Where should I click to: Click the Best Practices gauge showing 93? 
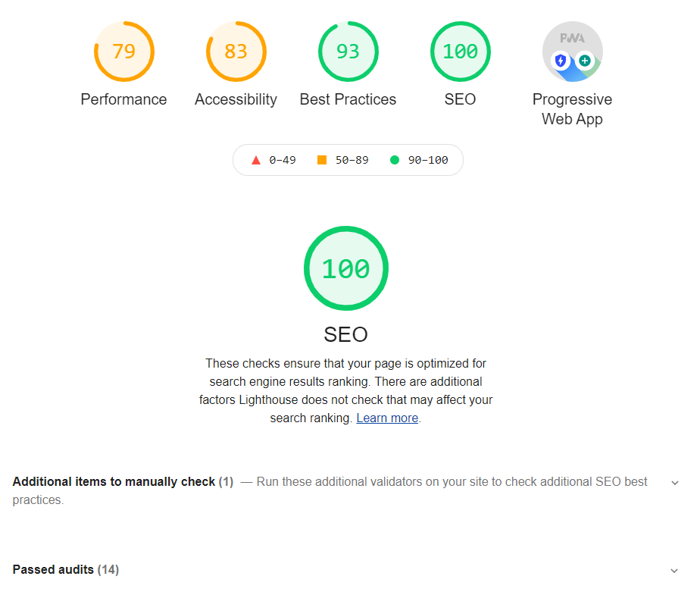coord(348,52)
